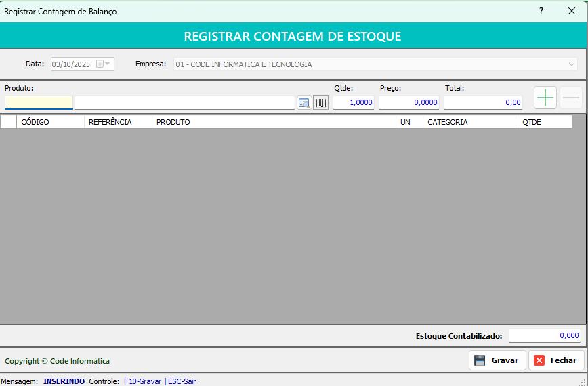
Task: Open the product search lookup icon
Action: 304,103
